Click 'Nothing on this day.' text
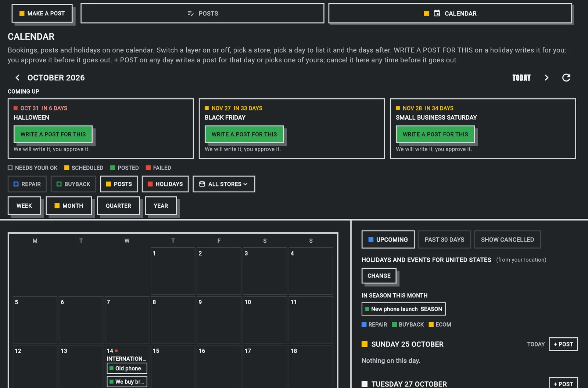Screen dimensions: 588x388 [391, 361]
